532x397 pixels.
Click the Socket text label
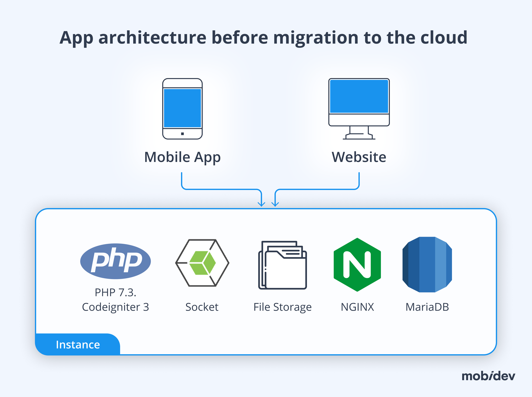tap(202, 307)
